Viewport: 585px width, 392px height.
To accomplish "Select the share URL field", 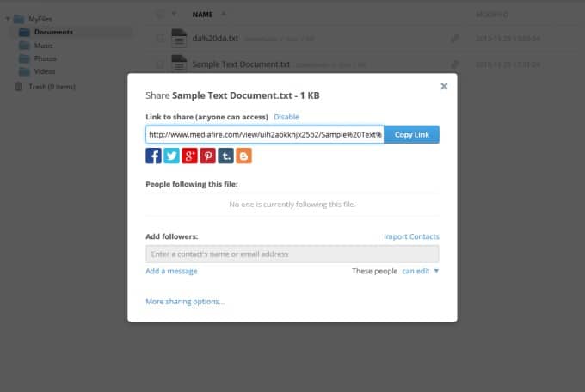I will [x=264, y=135].
